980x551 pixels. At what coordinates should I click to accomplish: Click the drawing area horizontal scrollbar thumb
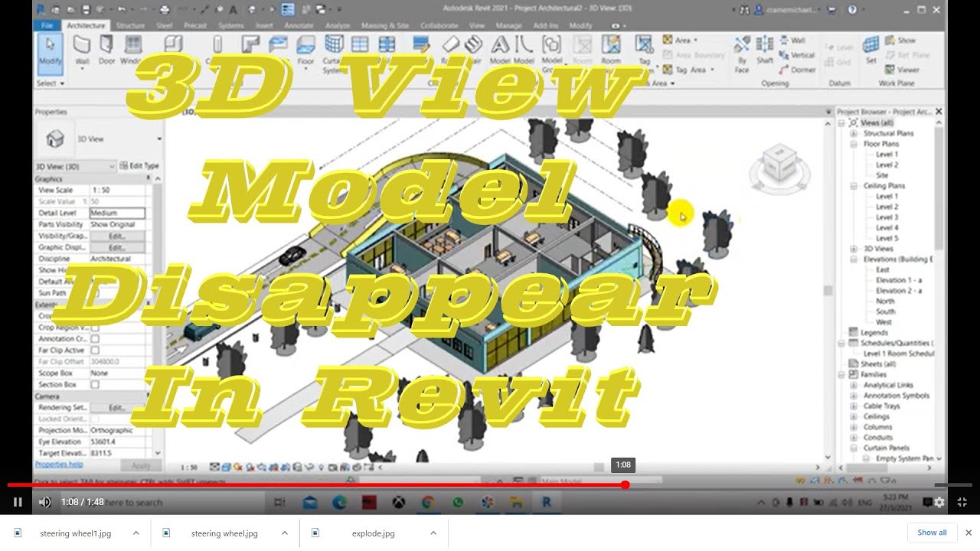[x=599, y=467]
